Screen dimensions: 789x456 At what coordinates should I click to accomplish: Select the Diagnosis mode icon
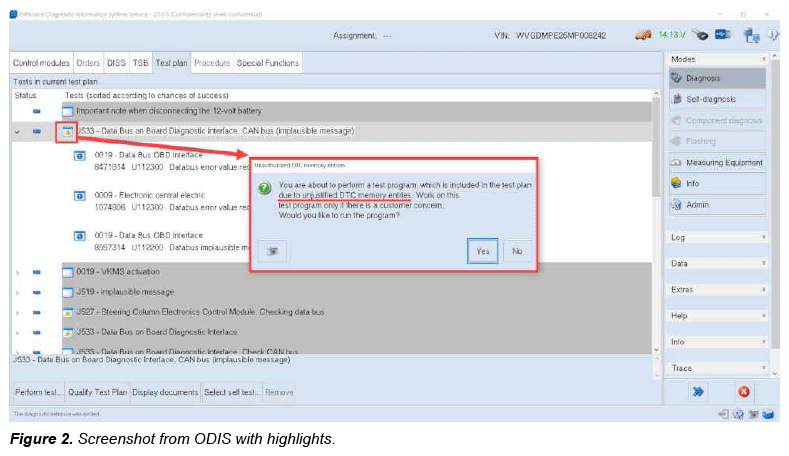pyautogui.click(x=677, y=78)
